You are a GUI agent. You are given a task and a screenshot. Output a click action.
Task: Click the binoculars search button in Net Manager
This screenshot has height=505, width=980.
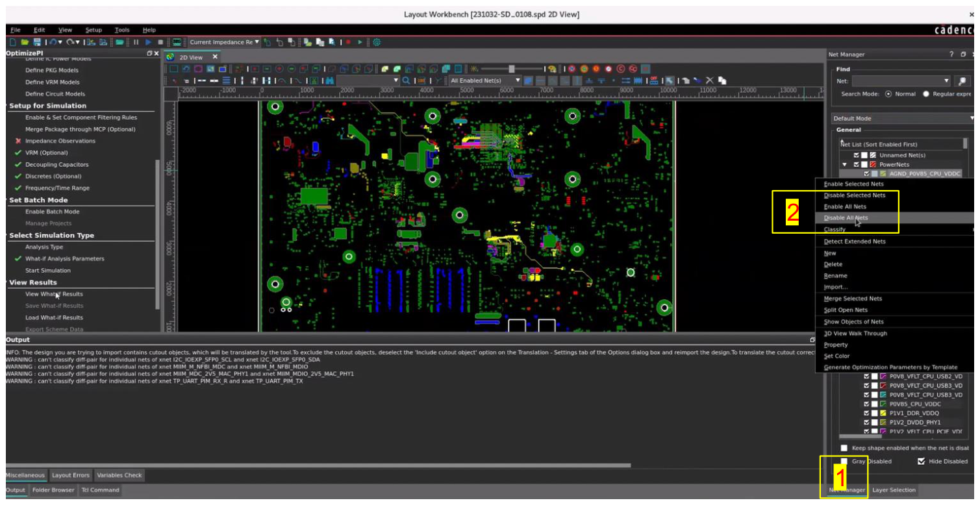point(962,81)
